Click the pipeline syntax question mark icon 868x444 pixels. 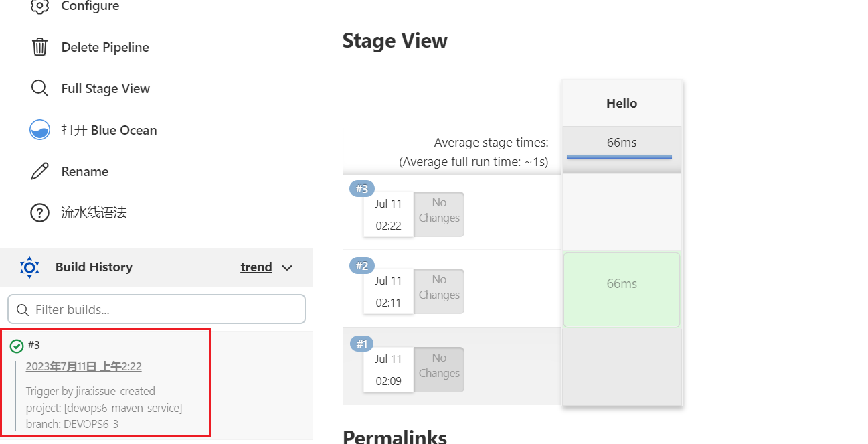39,213
